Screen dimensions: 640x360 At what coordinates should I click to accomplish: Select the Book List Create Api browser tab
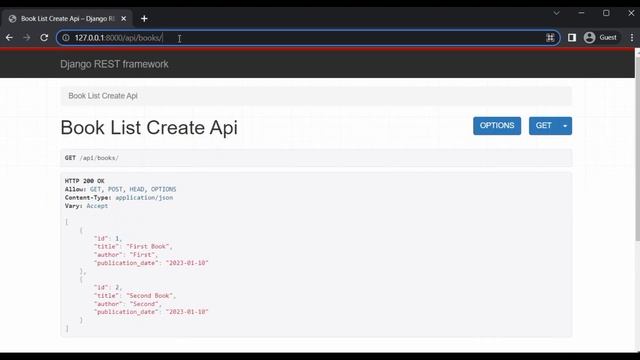[x=67, y=18]
